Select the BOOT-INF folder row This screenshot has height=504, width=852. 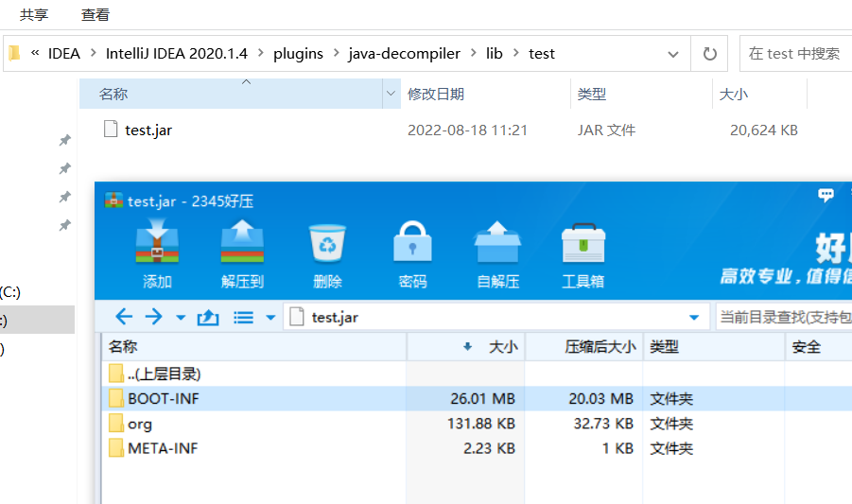pos(477,399)
